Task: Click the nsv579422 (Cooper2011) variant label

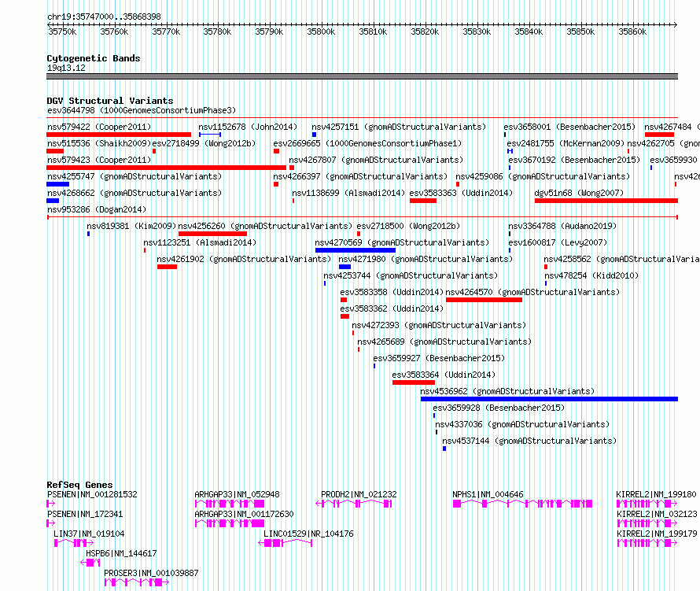Action: (99, 127)
